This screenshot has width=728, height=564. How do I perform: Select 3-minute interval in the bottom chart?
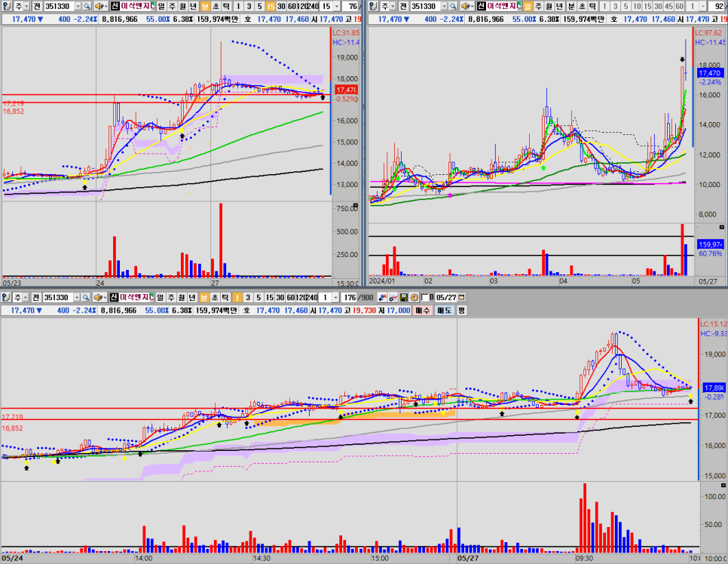[248, 297]
